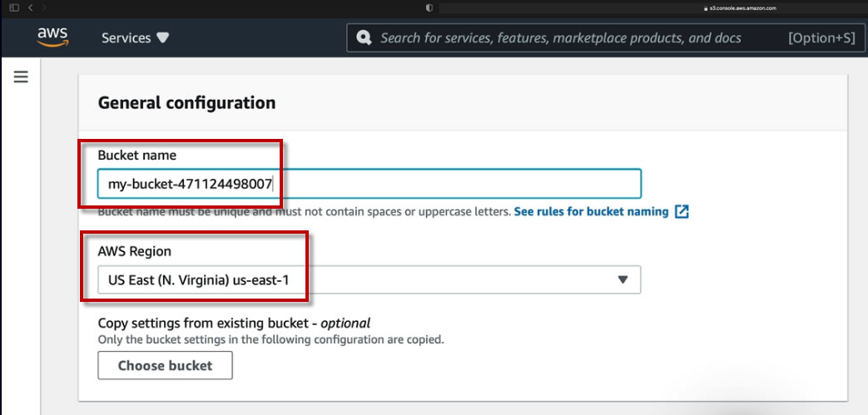Select the US East (N. Virginia) region box
868x415 pixels.
366,279
